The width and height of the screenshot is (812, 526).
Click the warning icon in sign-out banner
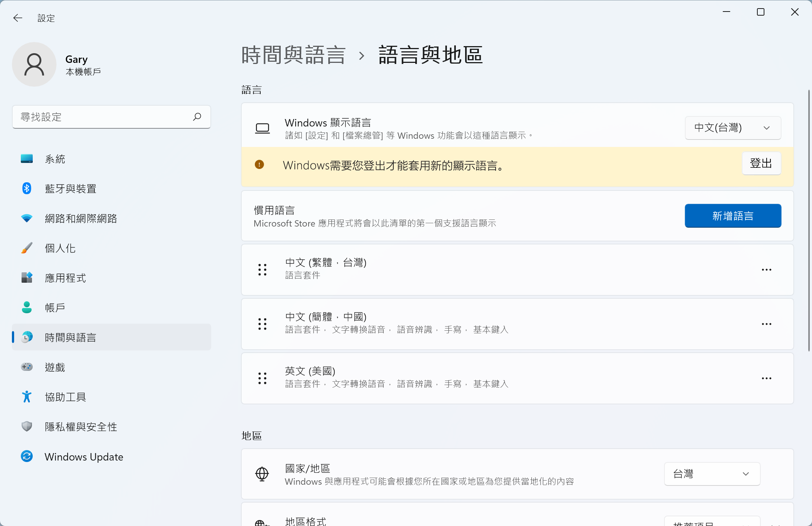[x=260, y=164]
